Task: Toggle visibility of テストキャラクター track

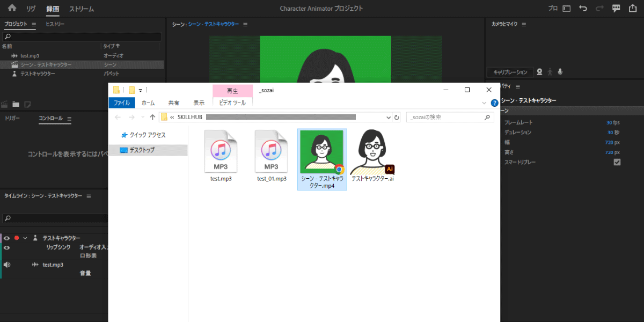Action: (x=7, y=238)
